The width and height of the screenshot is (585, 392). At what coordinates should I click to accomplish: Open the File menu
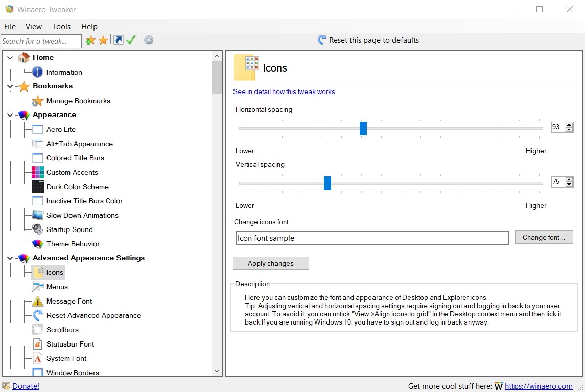10,27
